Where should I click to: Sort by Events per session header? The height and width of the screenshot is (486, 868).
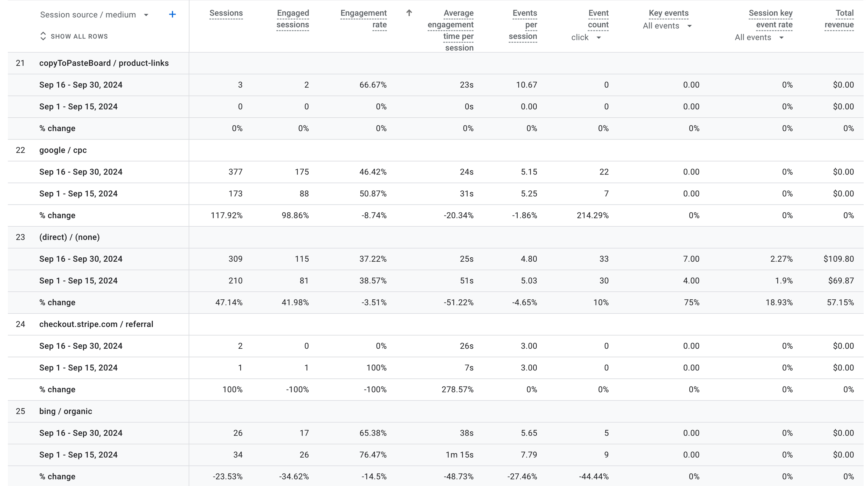pos(523,24)
